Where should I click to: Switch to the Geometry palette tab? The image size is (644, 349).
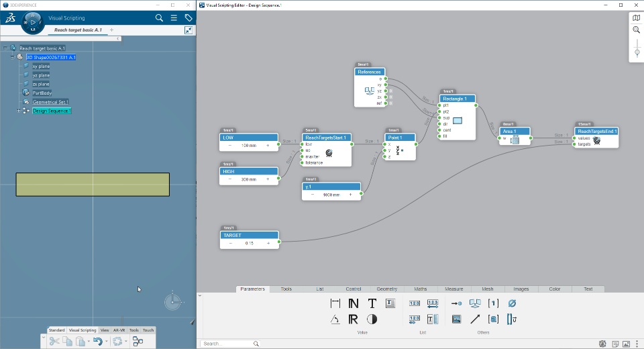coord(387,289)
